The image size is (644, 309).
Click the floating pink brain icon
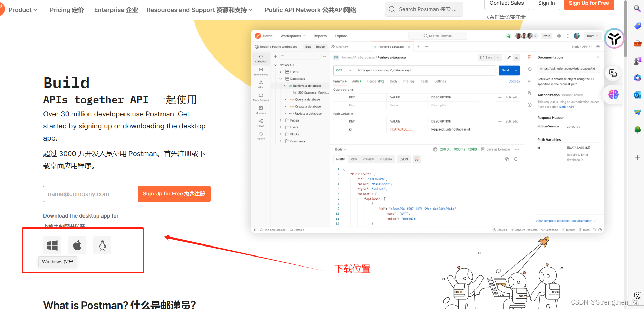tap(613, 94)
